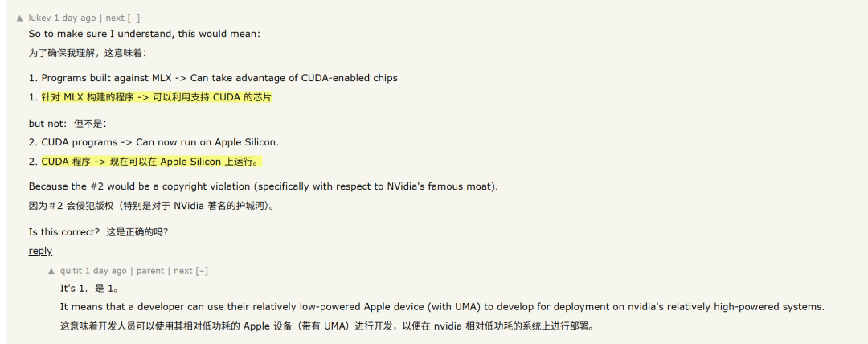The height and width of the screenshot is (344, 868).
Task: Open the '1 day ago' permalink on lukev's comment
Action: tap(75, 18)
